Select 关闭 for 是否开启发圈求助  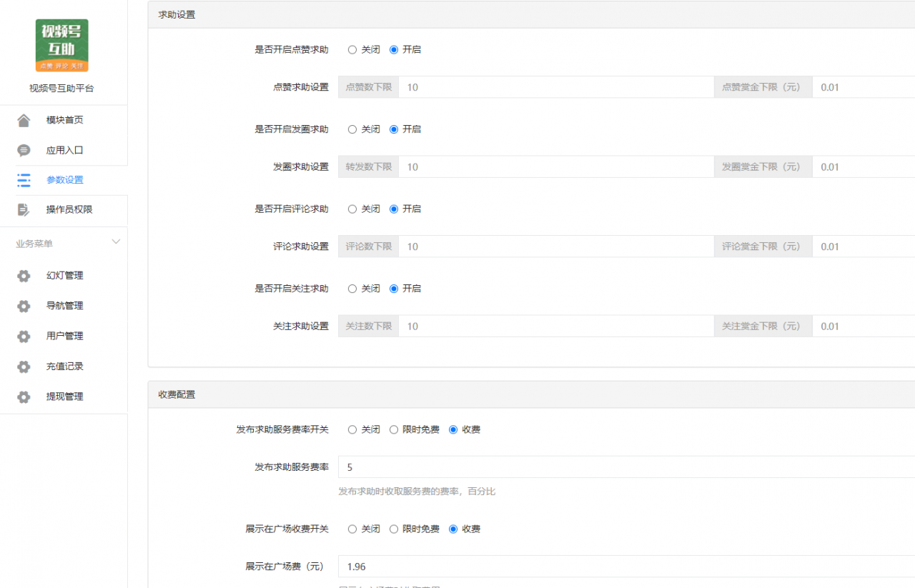[352, 129]
